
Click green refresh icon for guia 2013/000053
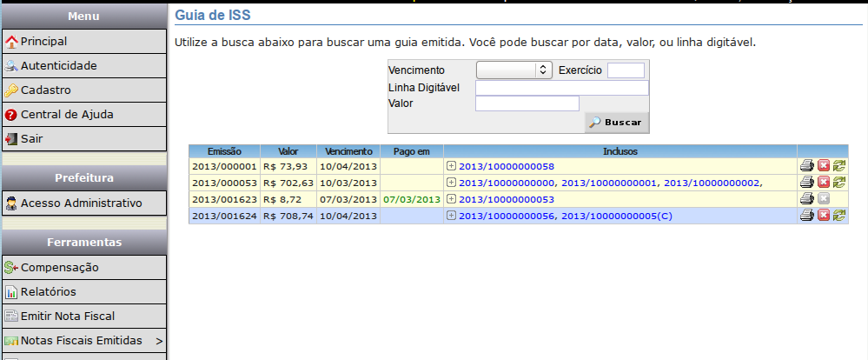coord(838,183)
